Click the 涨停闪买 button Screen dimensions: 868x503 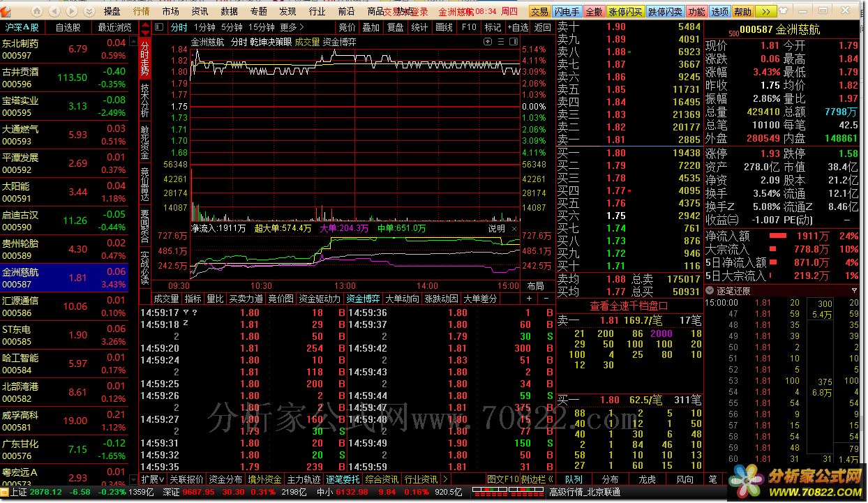[x=626, y=11]
